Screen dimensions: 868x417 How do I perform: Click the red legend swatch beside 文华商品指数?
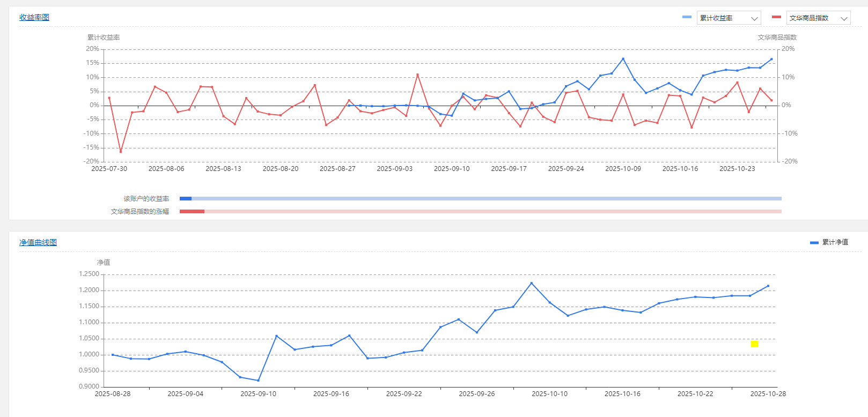point(776,17)
